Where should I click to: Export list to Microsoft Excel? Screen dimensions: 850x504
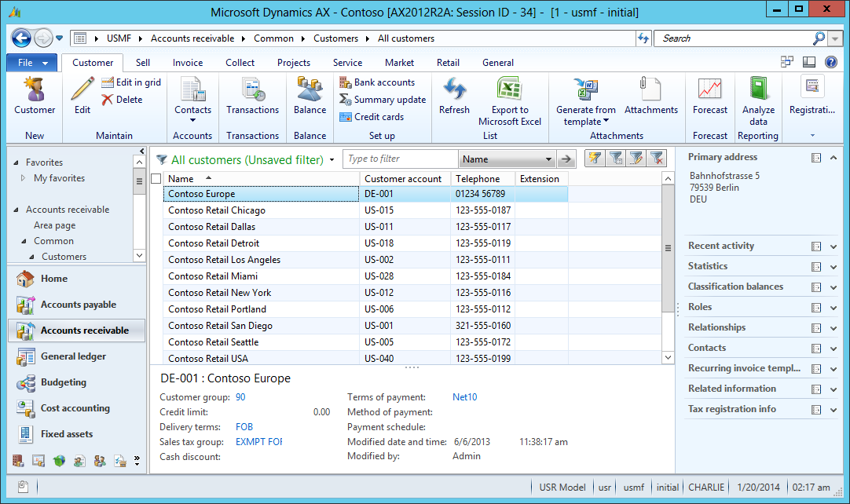point(510,101)
